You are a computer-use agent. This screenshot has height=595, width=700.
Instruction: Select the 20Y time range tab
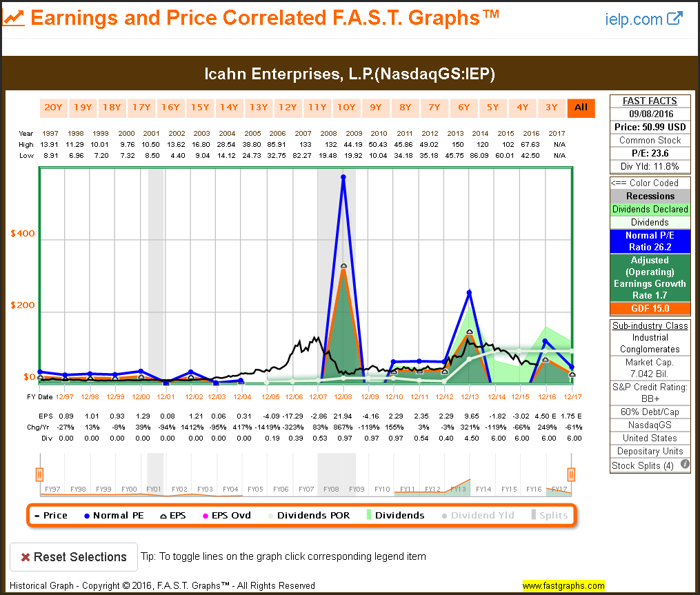click(53, 107)
